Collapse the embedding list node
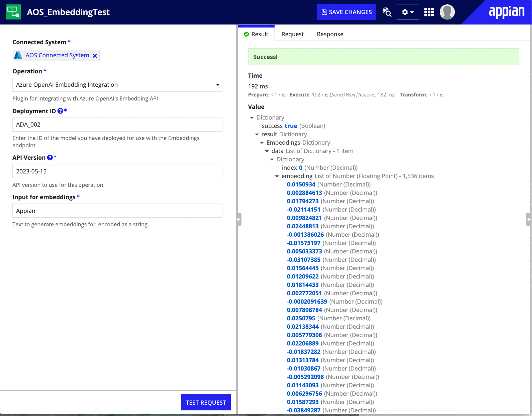This screenshot has height=416, width=532. 277,176
